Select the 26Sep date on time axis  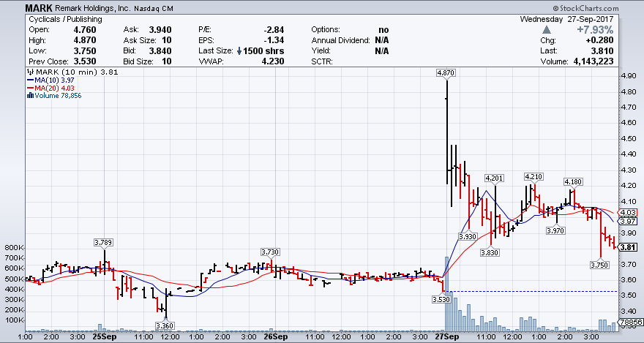(274, 338)
